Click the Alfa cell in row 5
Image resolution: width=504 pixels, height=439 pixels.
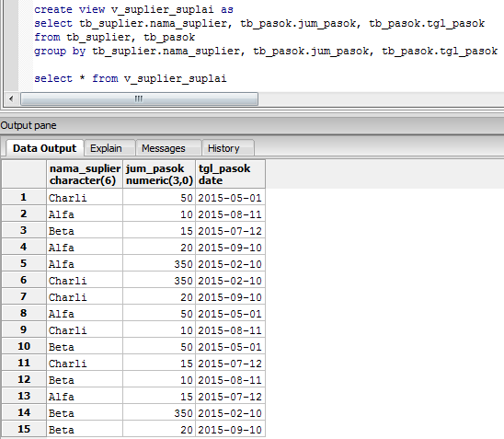85,263
